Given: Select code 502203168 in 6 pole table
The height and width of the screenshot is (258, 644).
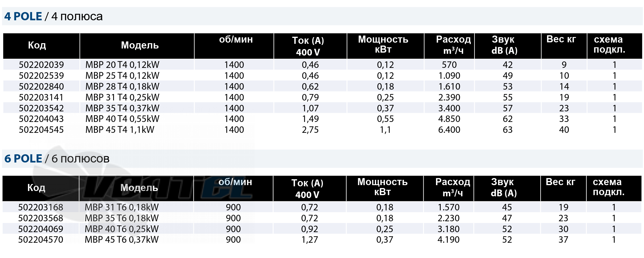Looking at the screenshot, I should click(x=41, y=207).
